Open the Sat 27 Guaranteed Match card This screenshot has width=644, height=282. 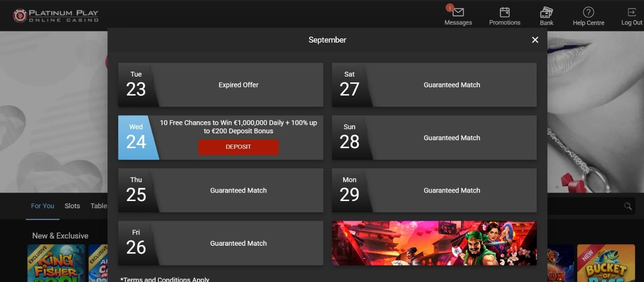tap(434, 85)
